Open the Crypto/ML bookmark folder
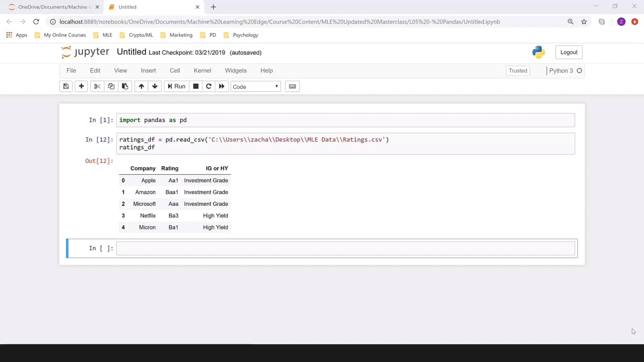644x362 pixels. [136, 35]
